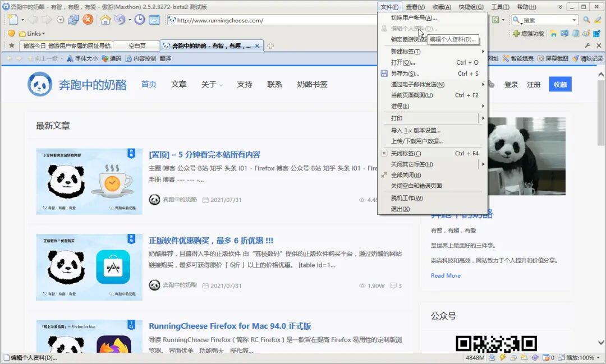Open the 快捷组(G) menu
This screenshot has height=364, width=606.
tap(471, 7)
